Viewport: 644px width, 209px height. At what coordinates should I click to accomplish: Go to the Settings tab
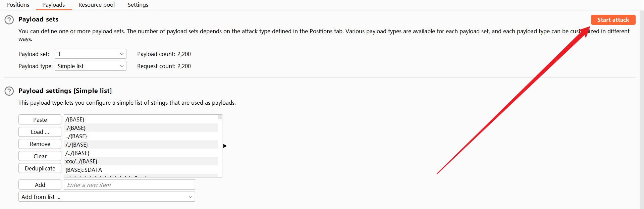[x=138, y=5]
